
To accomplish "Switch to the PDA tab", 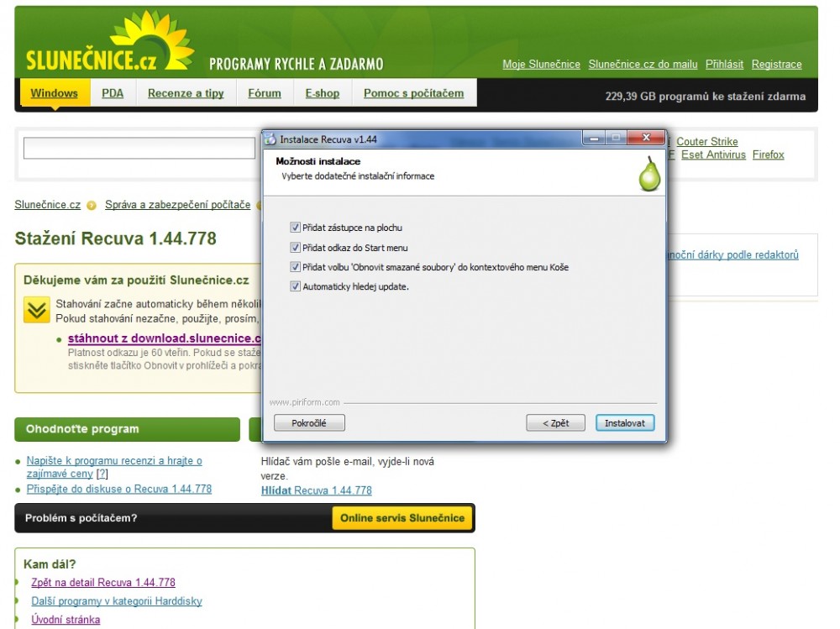I will [x=113, y=93].
